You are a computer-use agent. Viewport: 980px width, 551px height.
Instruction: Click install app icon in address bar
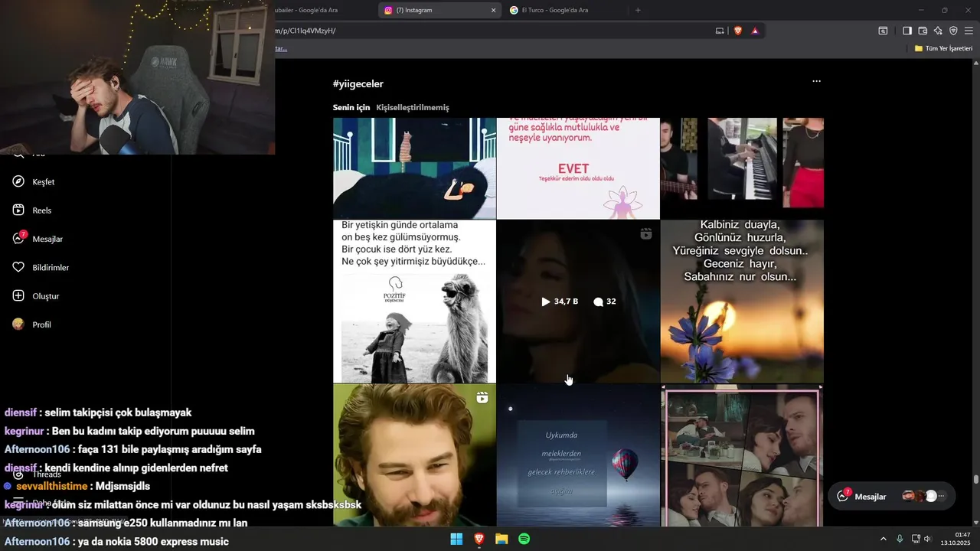[719, 31]
